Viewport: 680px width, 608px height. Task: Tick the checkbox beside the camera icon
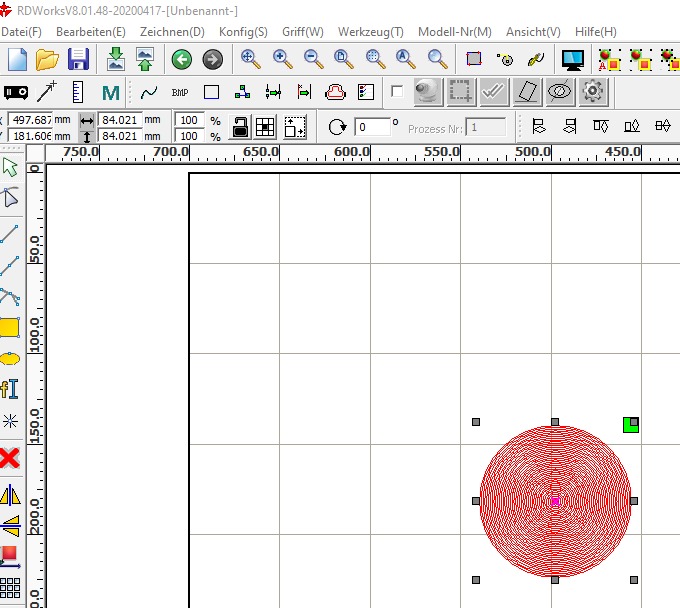[397, 92]
